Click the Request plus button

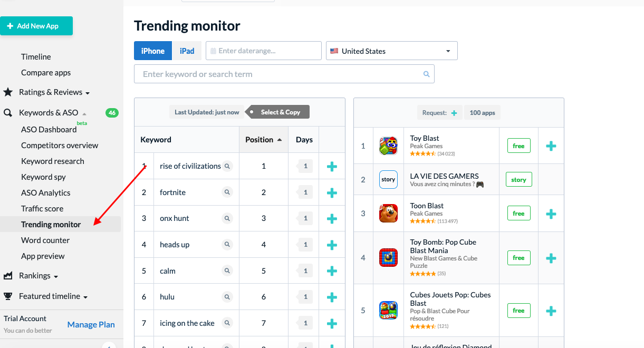(454, 113)
